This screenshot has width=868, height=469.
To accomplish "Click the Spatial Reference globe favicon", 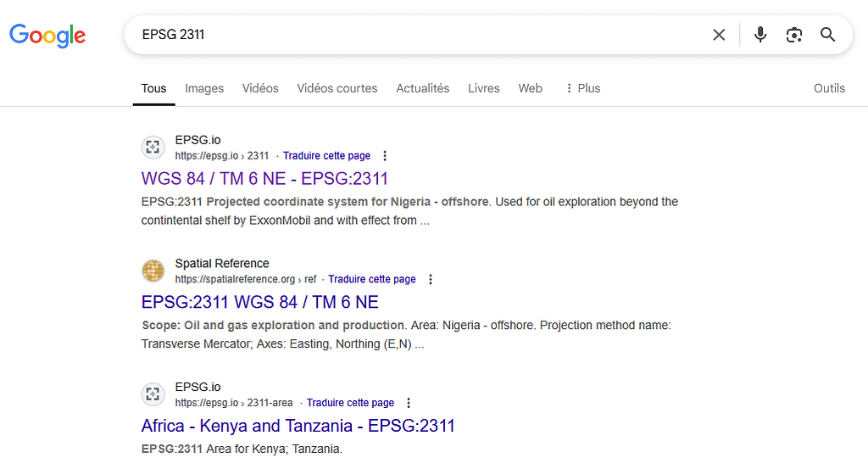I will 153,271.
